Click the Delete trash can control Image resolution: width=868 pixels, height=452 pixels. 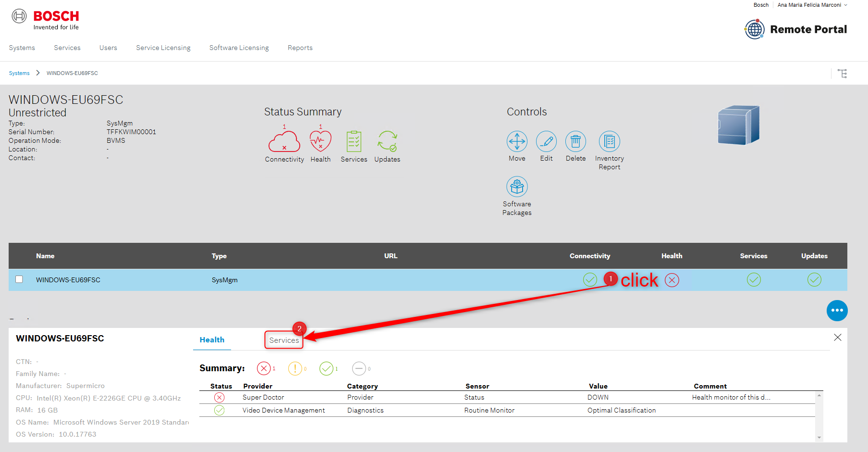click(x=575, y=141)
